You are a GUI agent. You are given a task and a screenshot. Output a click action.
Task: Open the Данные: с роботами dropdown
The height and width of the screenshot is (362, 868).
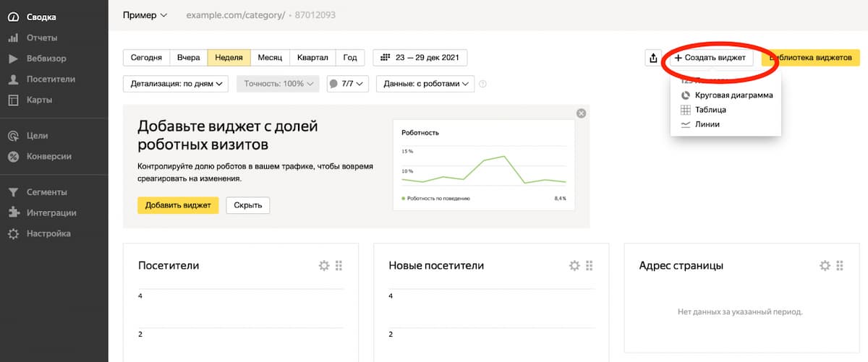pyautogui.click(x=425, y=84)
